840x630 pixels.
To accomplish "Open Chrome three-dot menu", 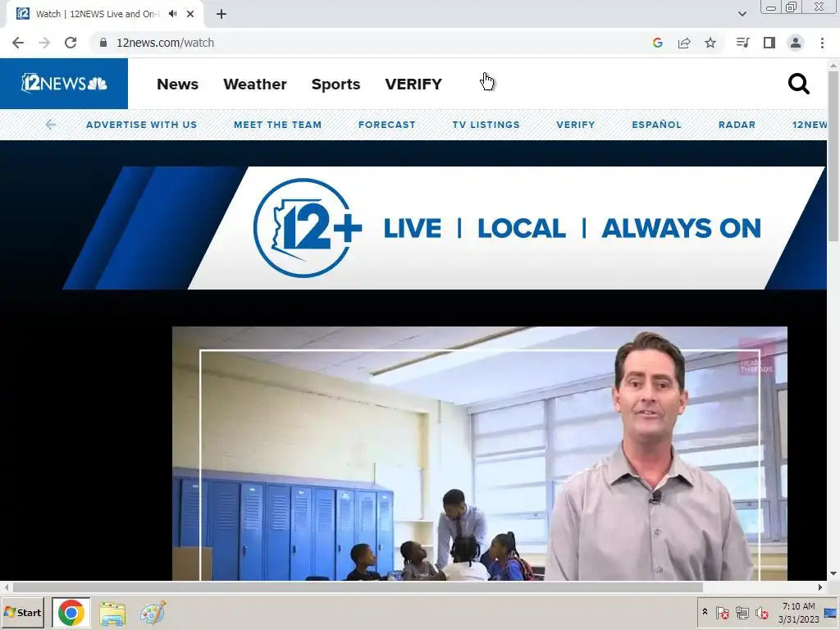I will [x=822, y=43].
